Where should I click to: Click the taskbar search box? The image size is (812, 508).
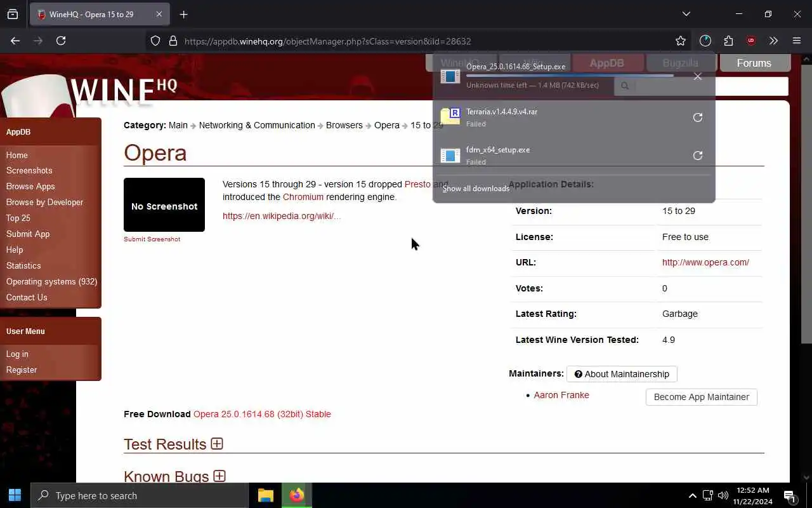click(140, 495)
